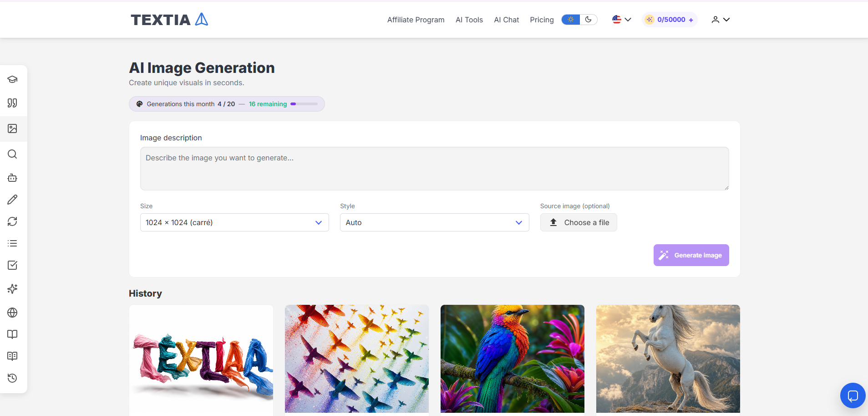Click the 'Source image (optional)' label
This screenshot has height=416, width=868.
(x=575, y=206)
